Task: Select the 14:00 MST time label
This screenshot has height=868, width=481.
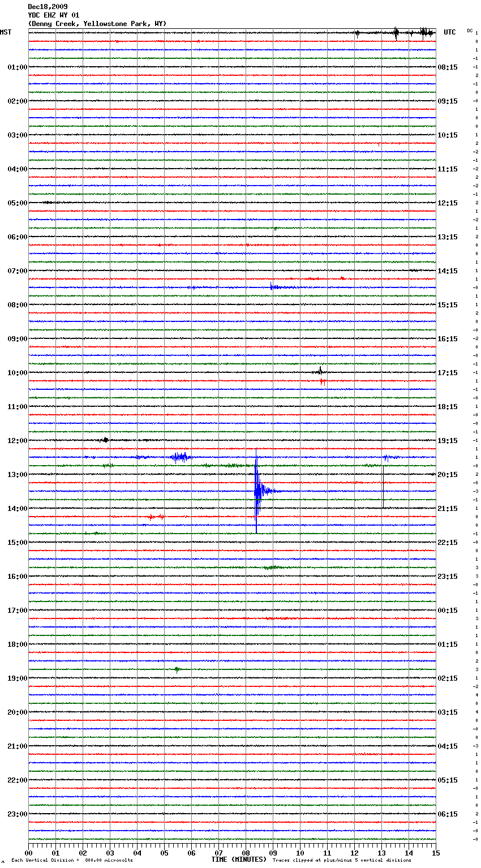Action: [x=18, y=509]
